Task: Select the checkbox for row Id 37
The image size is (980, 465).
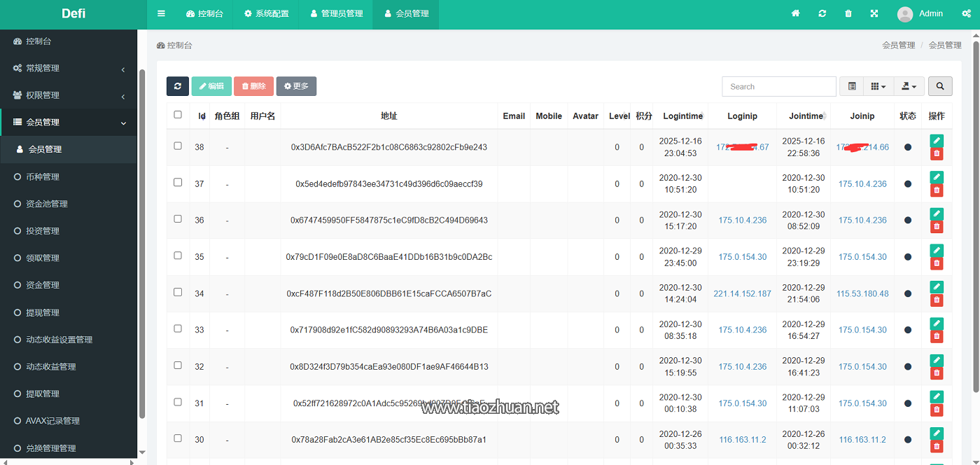Action: [x=178, y=183]
